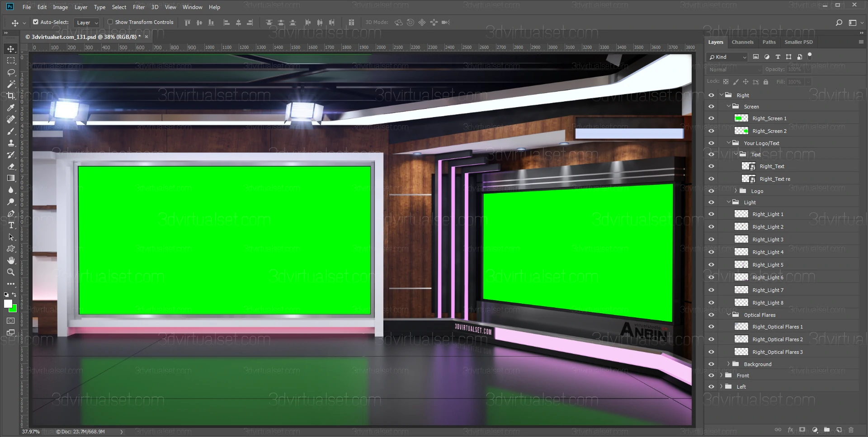Viewport: 868px width, 437px height.
Task: Select the Eraser tool
Action: tap(11, 166)
